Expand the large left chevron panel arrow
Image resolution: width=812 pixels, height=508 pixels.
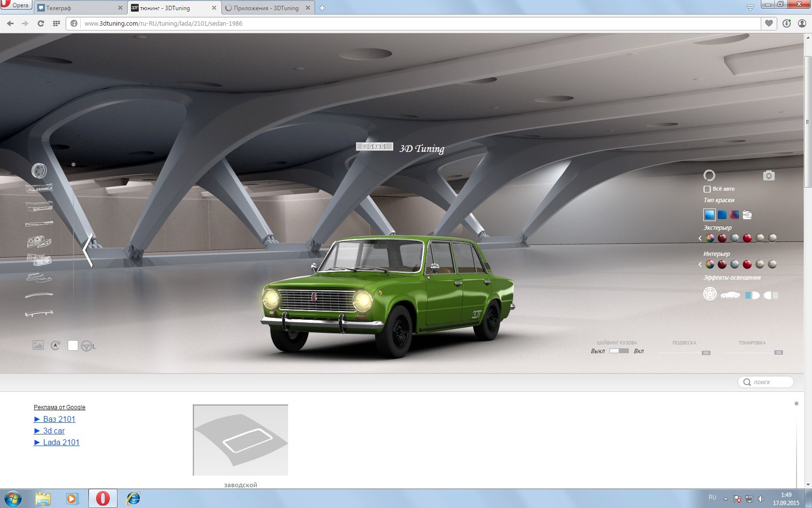pos(87,250)
